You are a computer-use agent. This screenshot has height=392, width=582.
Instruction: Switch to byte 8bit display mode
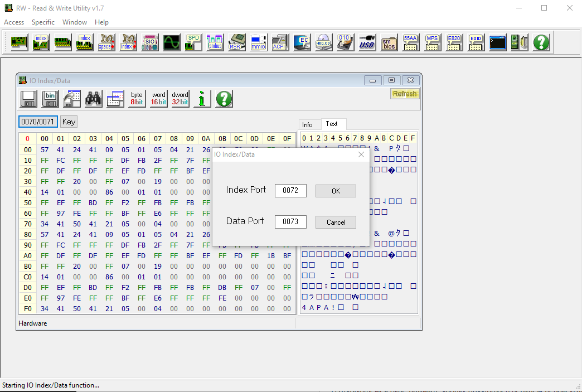(x=137, y=99)
